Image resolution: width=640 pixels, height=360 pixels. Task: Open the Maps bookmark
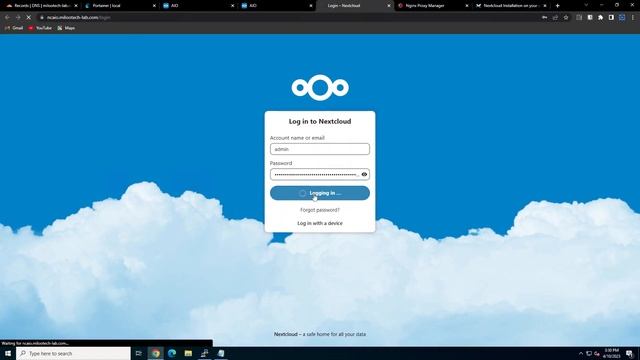(66, 28)
